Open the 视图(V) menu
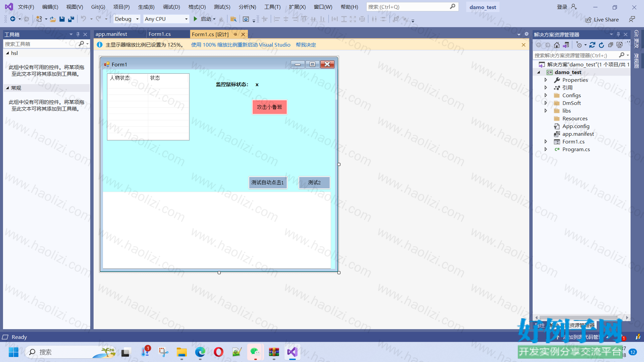Viewport: 644px width, 362px height. tap(74, 7)
